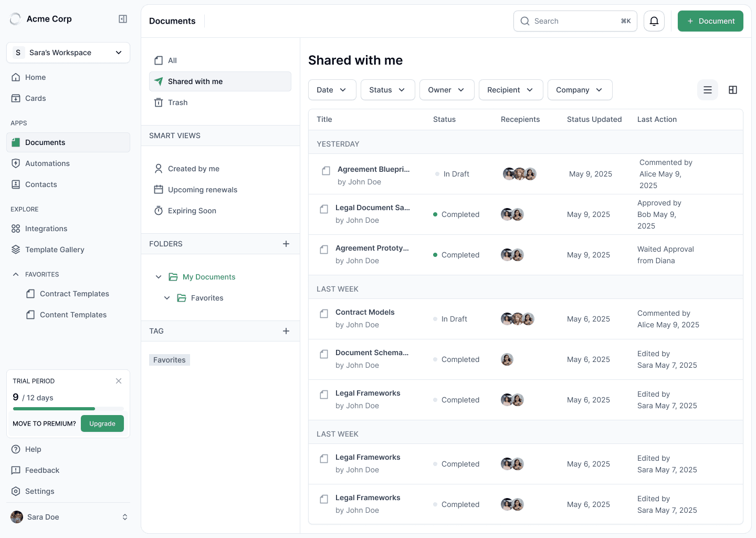Click the Title column header

[x=324, y=119]
